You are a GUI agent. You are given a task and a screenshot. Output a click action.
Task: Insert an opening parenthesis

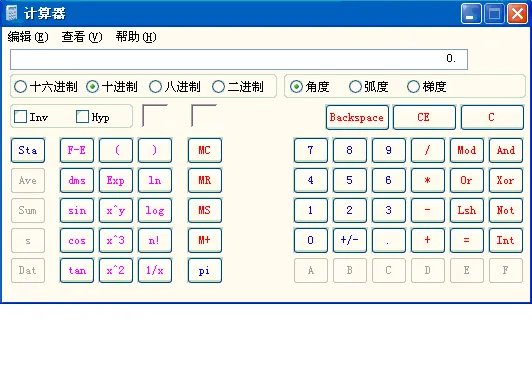(116, 150)
